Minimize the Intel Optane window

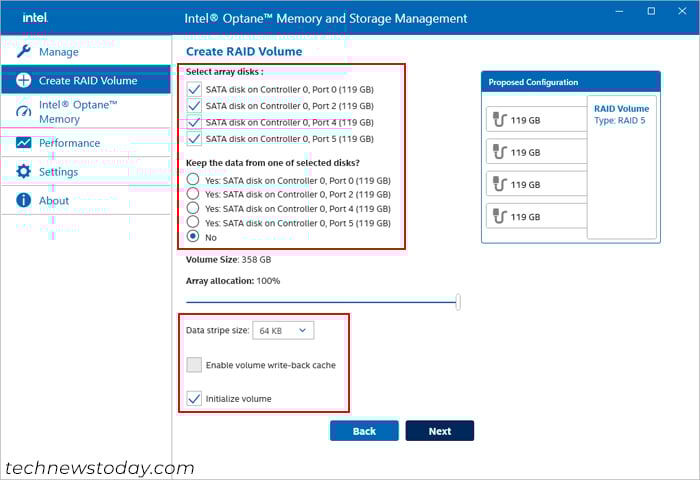(620, 11)
